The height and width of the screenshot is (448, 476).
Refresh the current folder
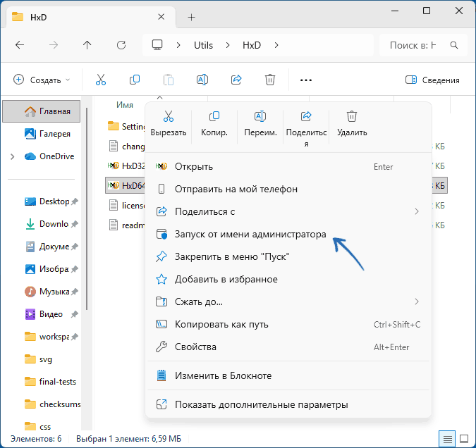121,45
